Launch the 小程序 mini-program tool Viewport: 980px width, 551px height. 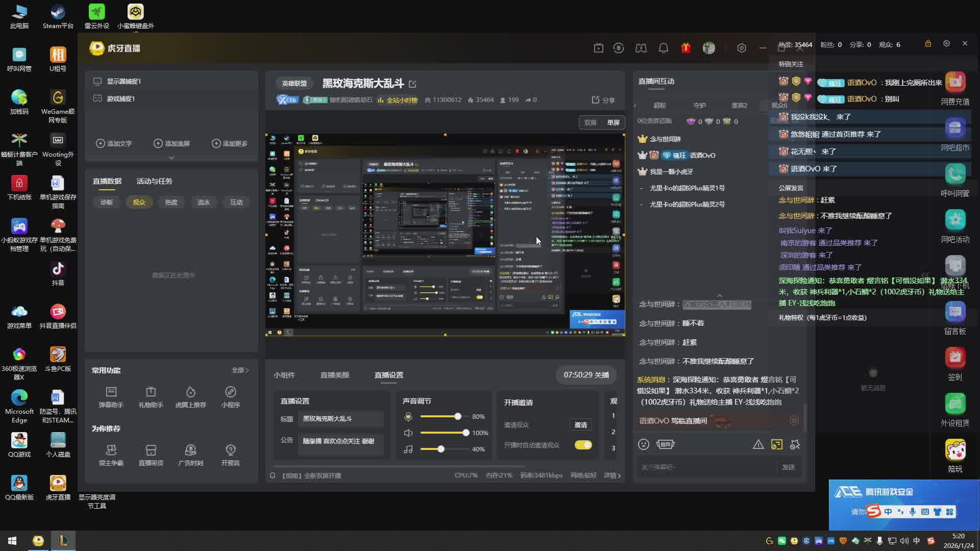[231, 397]
